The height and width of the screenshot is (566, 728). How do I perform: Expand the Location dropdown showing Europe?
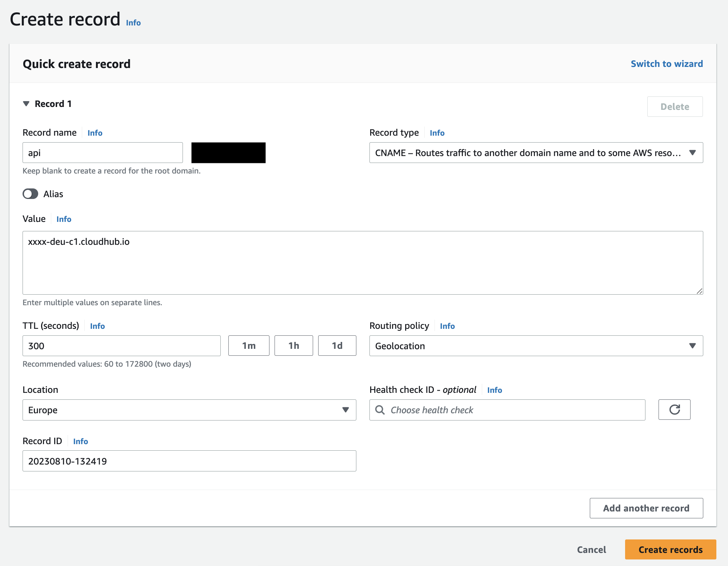point(189,410)
